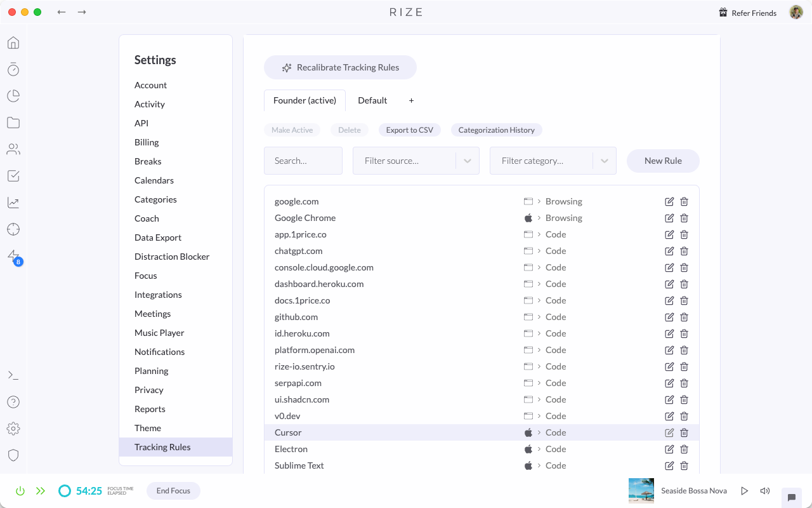The height and width of the screenshot is (508, 812).
Task: Click Recalibrate Tracking Rules button
Action: pyautogui.click(x=340, y=67)
